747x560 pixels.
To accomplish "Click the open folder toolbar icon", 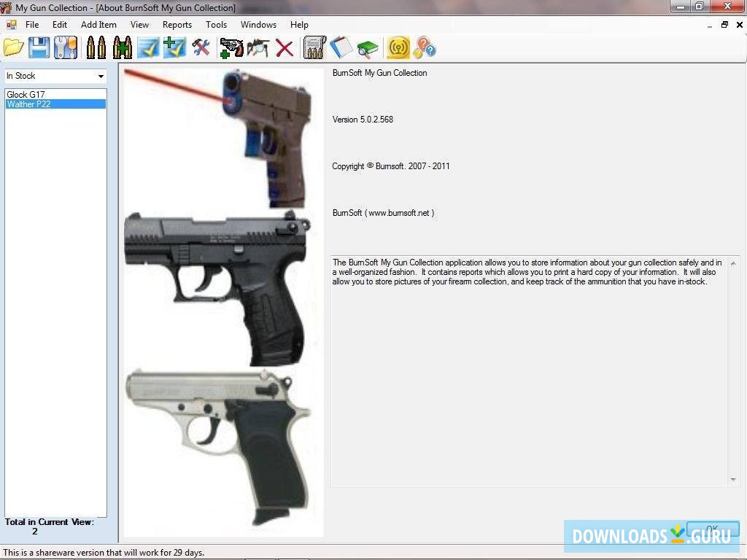I will [14, 47].
